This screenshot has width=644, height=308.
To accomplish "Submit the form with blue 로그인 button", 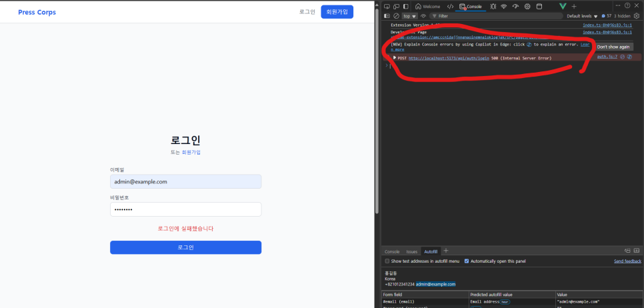I will 185,247.
